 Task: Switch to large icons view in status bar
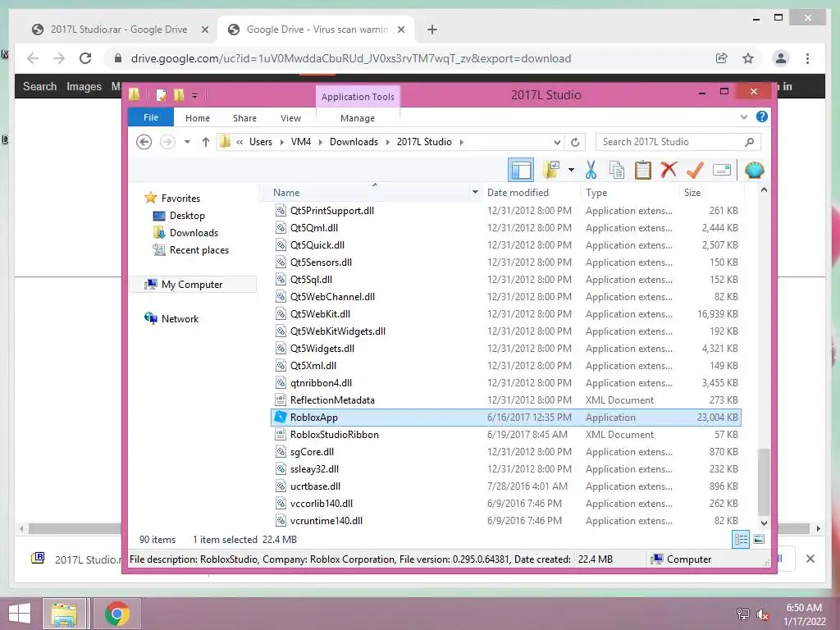point(759,540)
